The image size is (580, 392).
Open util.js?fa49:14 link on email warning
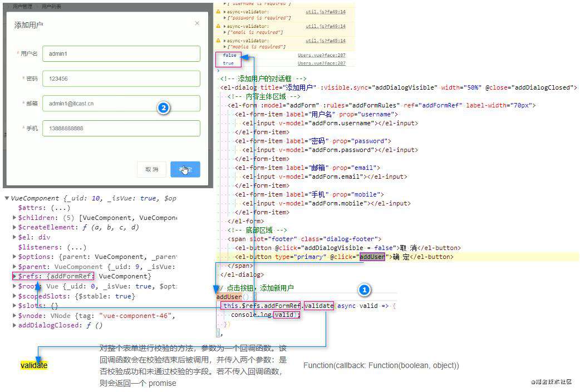[326, 26]
